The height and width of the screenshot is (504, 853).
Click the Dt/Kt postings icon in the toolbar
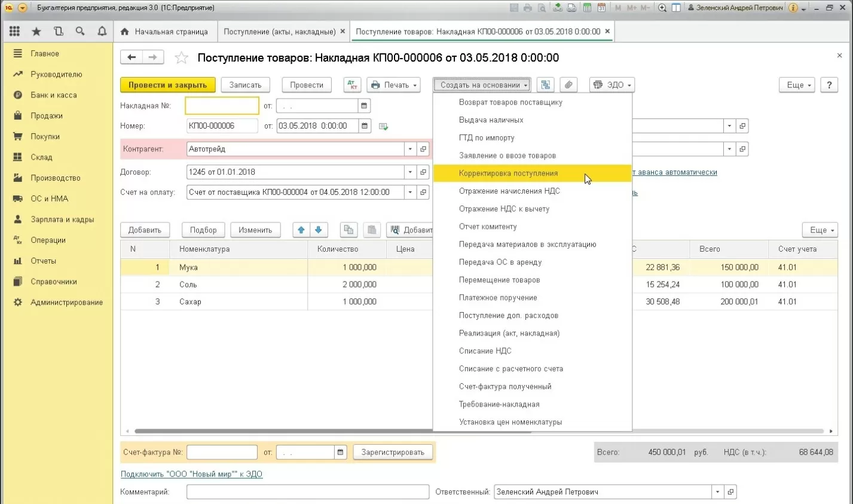point(352,85)
